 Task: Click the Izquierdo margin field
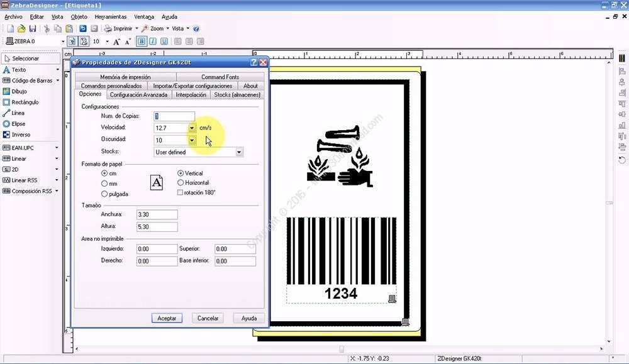coord(157,249)
